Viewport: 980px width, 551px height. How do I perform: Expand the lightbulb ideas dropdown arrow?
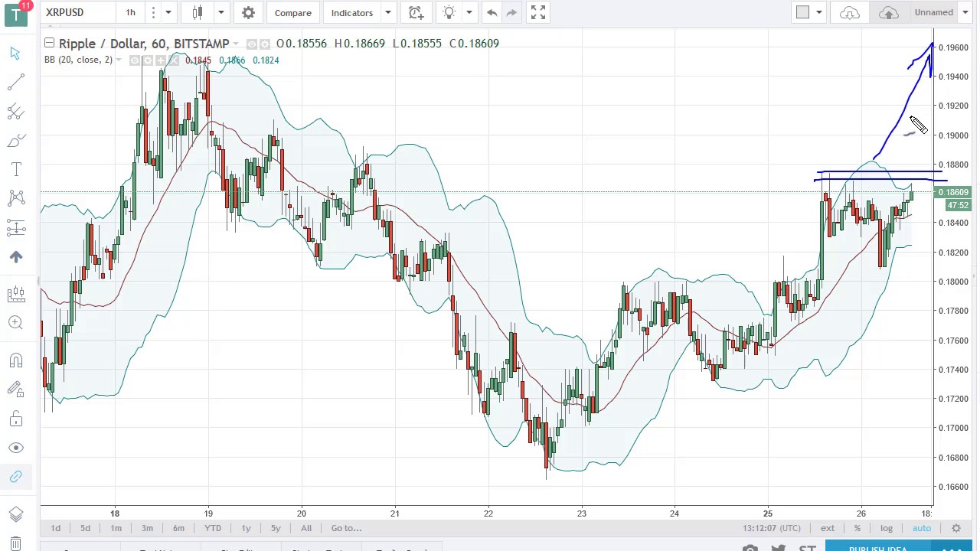point(469,12)
